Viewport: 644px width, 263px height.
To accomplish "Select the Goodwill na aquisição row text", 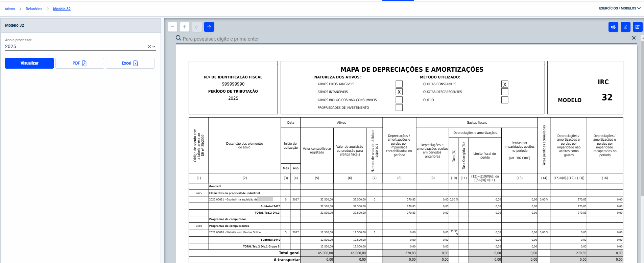I will coord(233,199).
